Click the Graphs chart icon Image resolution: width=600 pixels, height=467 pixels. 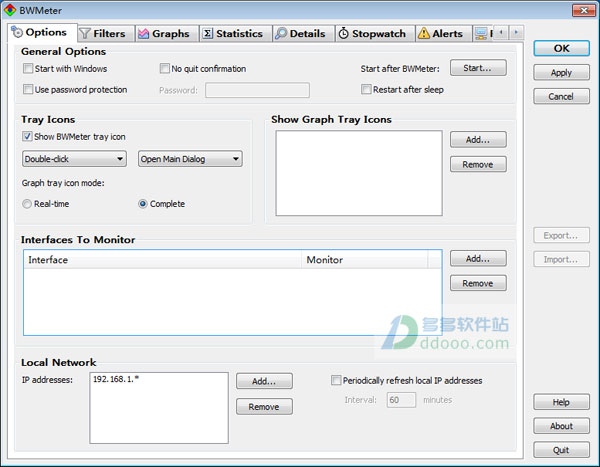143,34
